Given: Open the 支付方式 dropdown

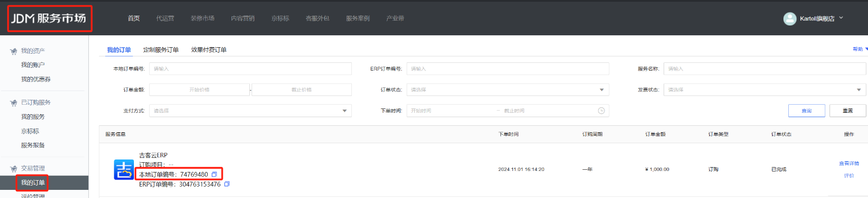Looking at the screenshot, I should tap(250, 111).
